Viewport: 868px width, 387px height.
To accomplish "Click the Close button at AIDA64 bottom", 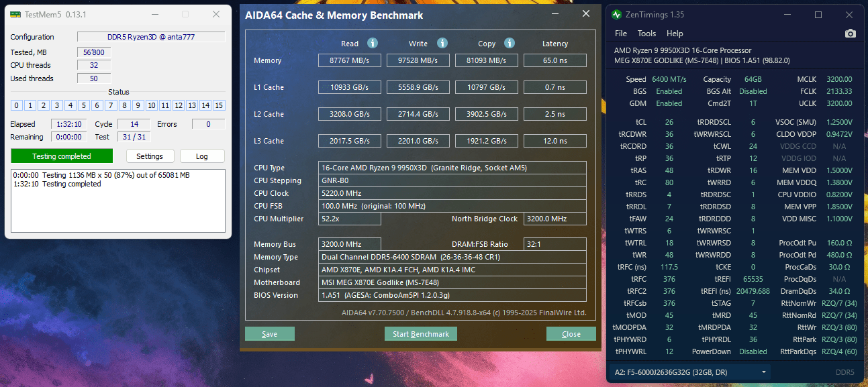I will [571, 334].
